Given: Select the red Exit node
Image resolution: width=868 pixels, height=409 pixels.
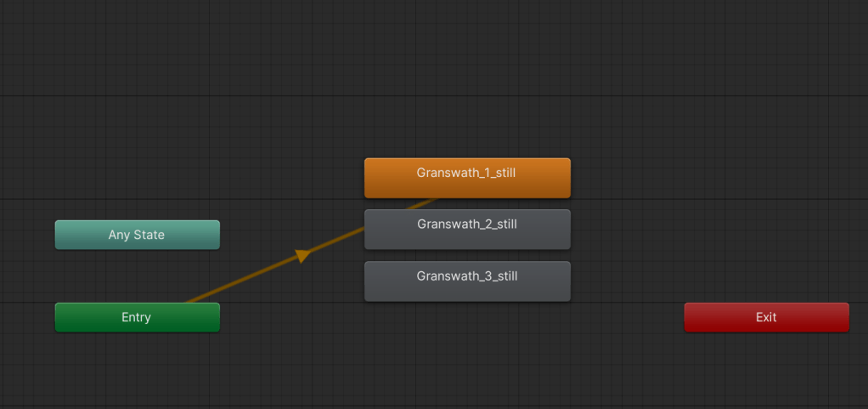Looking at the screenshot, I should pyautogui.click(x=766, y=317).
